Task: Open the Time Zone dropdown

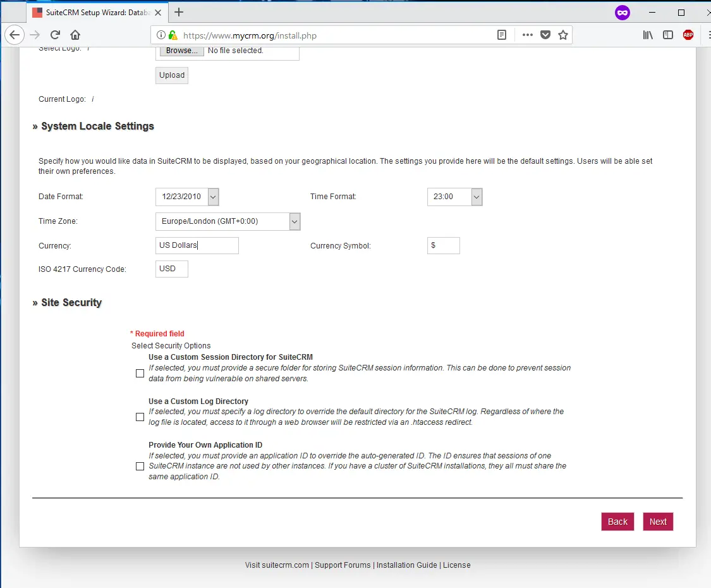Action: (228, 221)
